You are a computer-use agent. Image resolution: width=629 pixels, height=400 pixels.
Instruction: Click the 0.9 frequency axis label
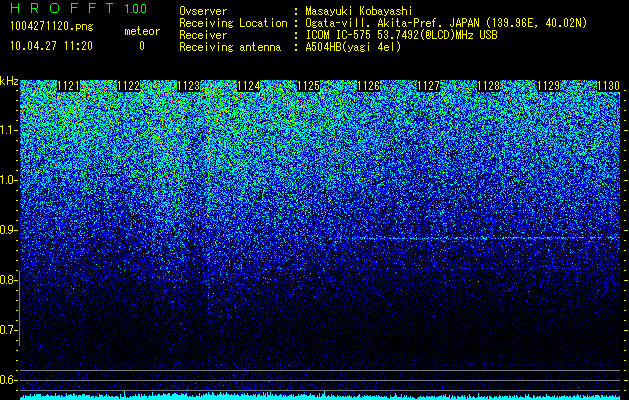(9, 230)
